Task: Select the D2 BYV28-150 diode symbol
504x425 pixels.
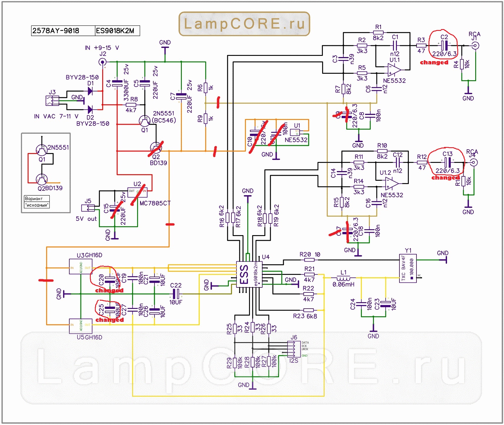Action: pyautogui.click(x=90, y=110)
